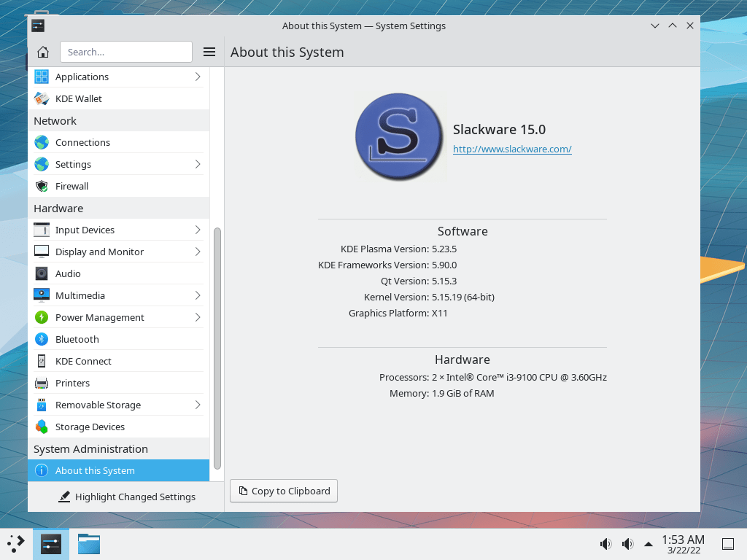The width and height of the screenshot is (747, 560).
Task: Click the second speaker icon in the tray
Action: click(627, 544)
